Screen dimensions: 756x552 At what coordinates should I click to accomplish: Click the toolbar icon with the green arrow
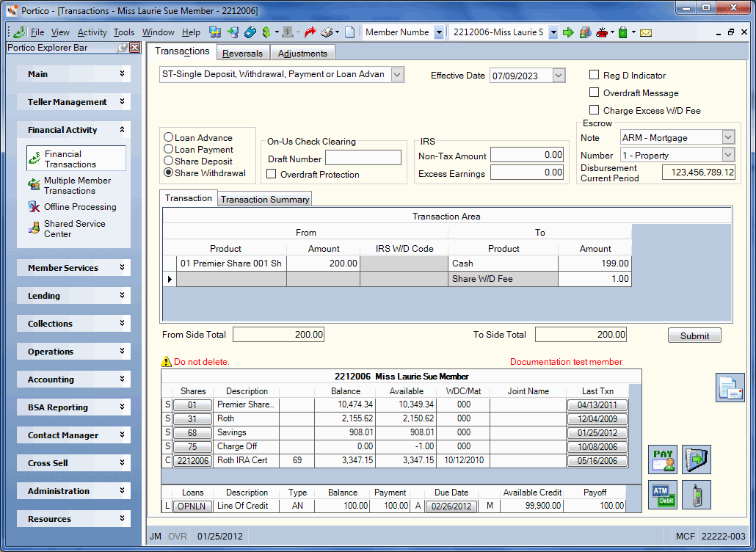pos(233,32)
